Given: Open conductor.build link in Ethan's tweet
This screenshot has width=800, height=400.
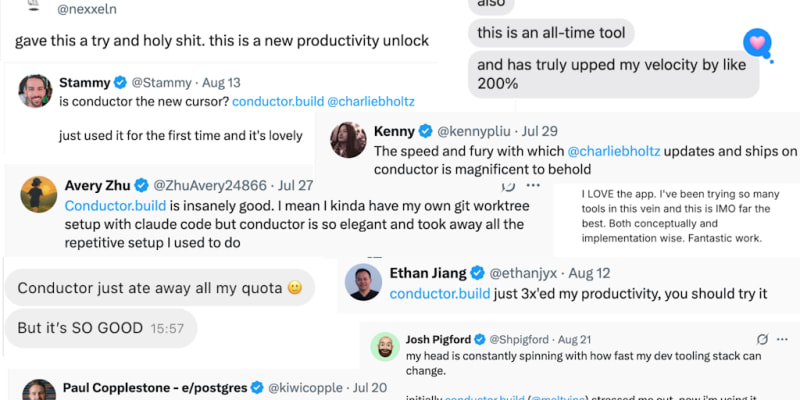Looking at the screenshot, I should (436, 294).
